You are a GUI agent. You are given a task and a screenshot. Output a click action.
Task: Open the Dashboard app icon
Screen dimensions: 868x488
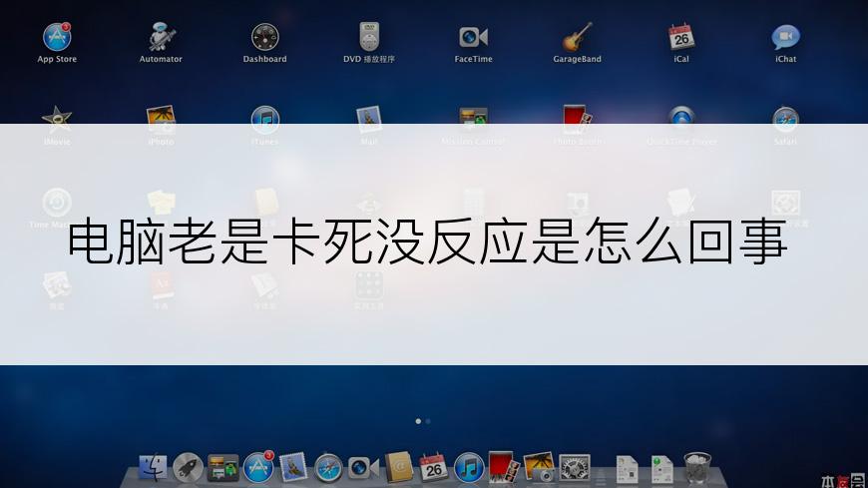click(x=265, y=37)
